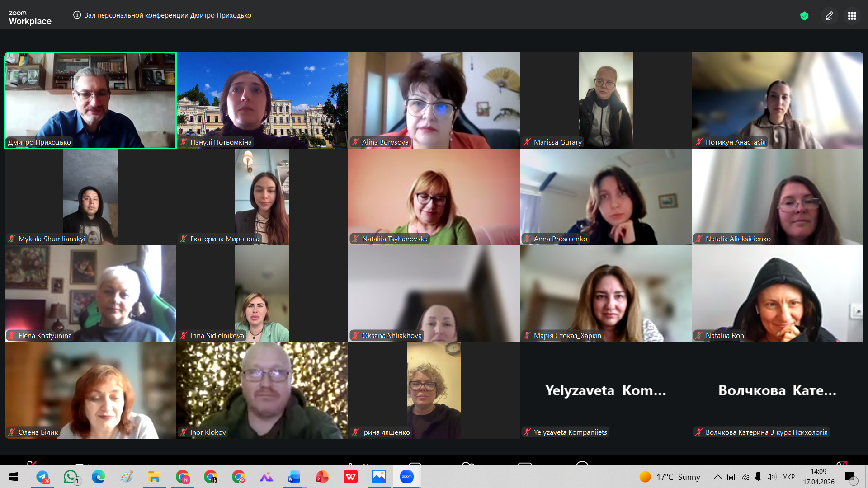
Task: Open the gallery view grid icon
Action: (x=852, y=16)
